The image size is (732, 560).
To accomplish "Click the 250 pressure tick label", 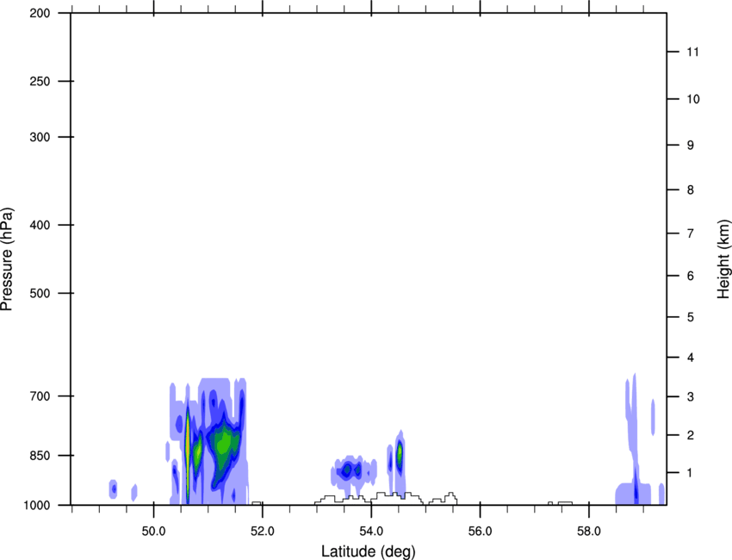I will (x=40, y=81).
